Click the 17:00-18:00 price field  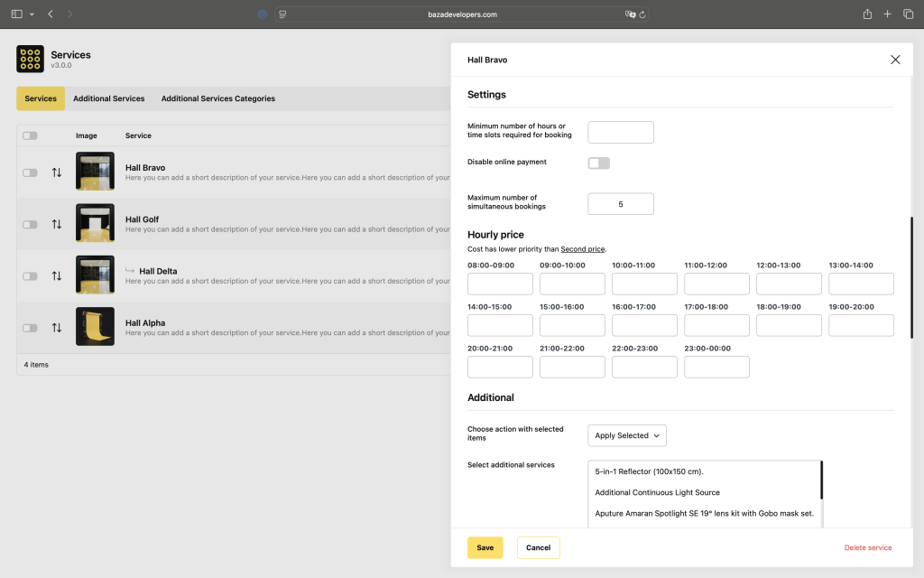pos(716,325)
